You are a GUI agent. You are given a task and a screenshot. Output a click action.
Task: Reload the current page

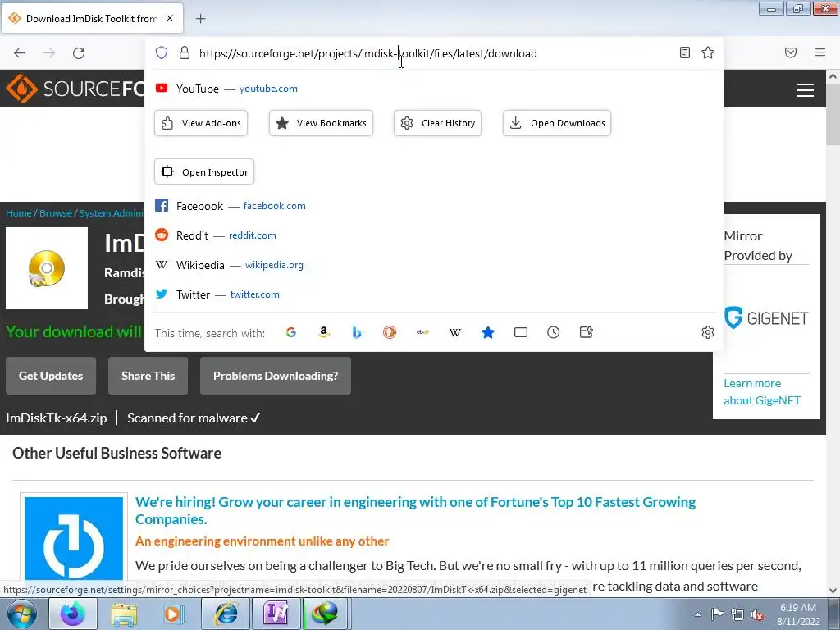pyautogui.click(x=79, y=53)
